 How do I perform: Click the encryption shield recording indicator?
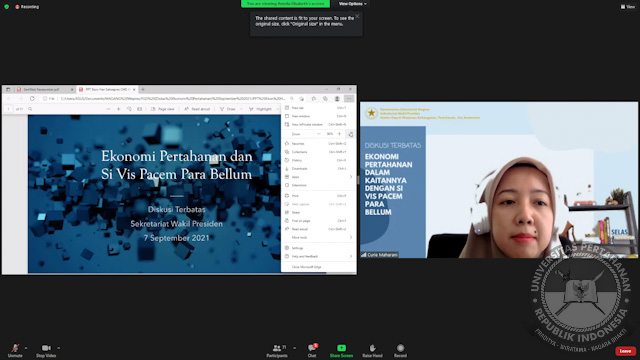[7, 7]
